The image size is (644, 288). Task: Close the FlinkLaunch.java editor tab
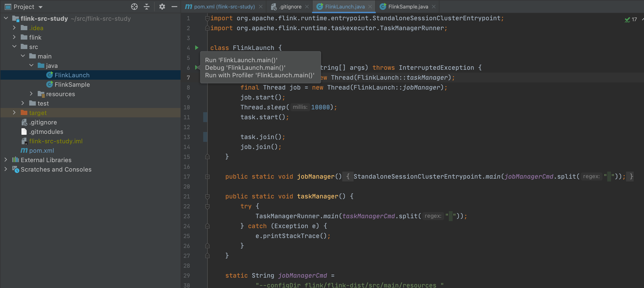(x=370, y=7)
